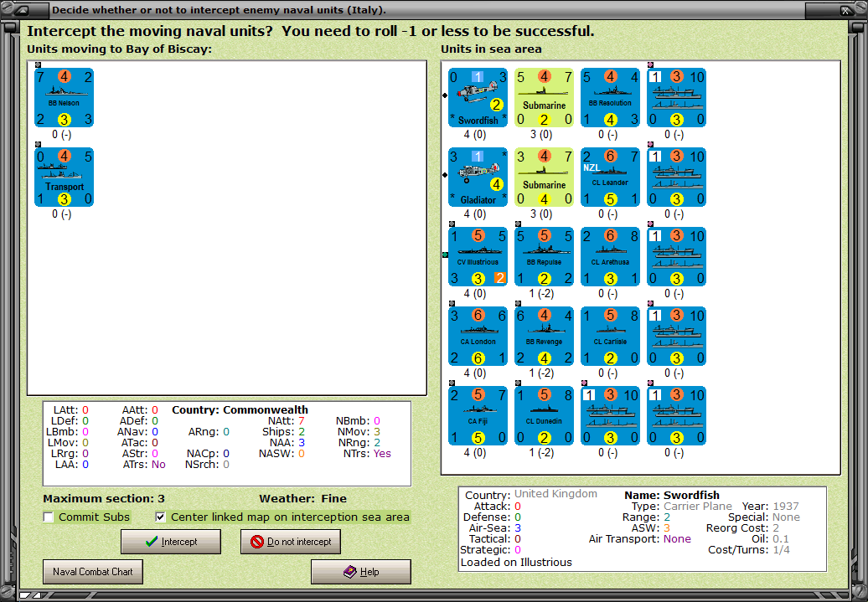Click "Loaded on Illustrious" text

coord(516,562)
